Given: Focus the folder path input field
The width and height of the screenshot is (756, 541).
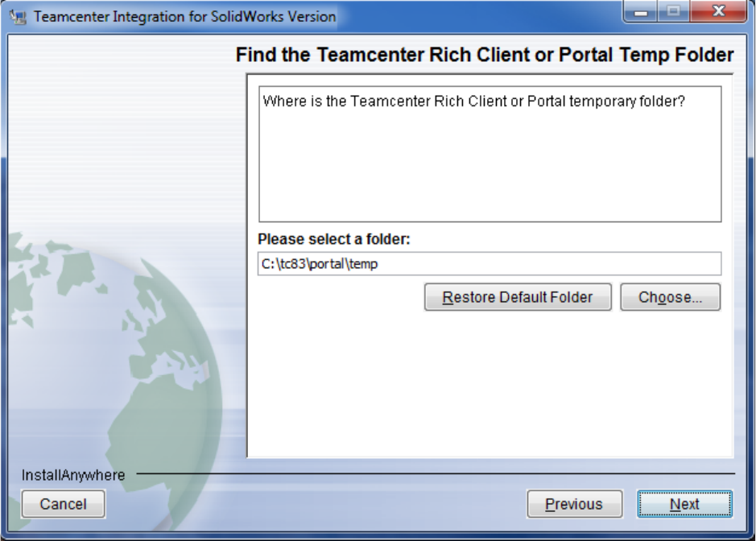Looking at the screenshot, I should (x=490, y=264).
